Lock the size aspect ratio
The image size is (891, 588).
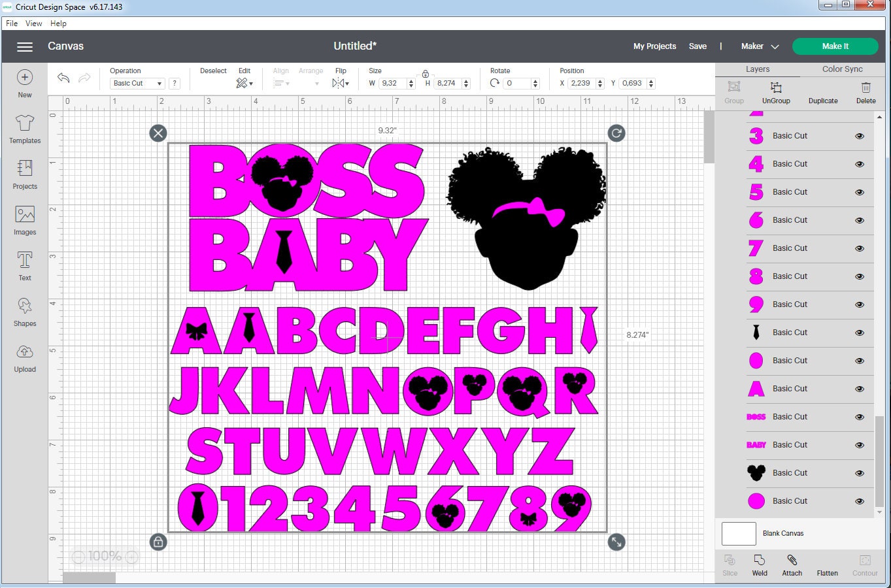426,73
